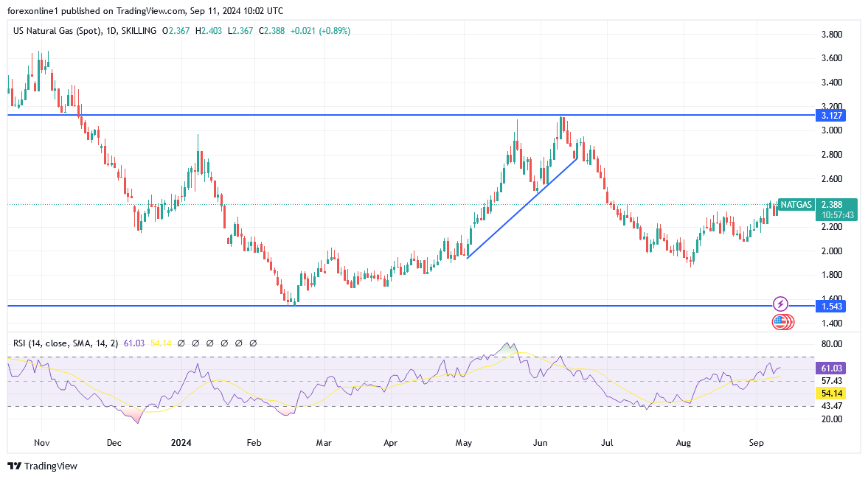Image resolution: width=868 pixels, height=479 pixels.
Task: Click the 10:57:43 bar countdown timer
Action: (x=838, y=215)
